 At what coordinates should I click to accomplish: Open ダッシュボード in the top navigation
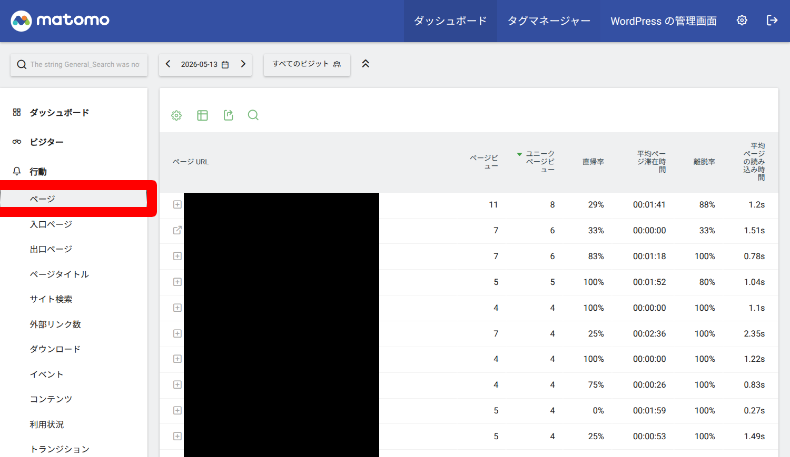pyautogui.click(x=450, y=21)
